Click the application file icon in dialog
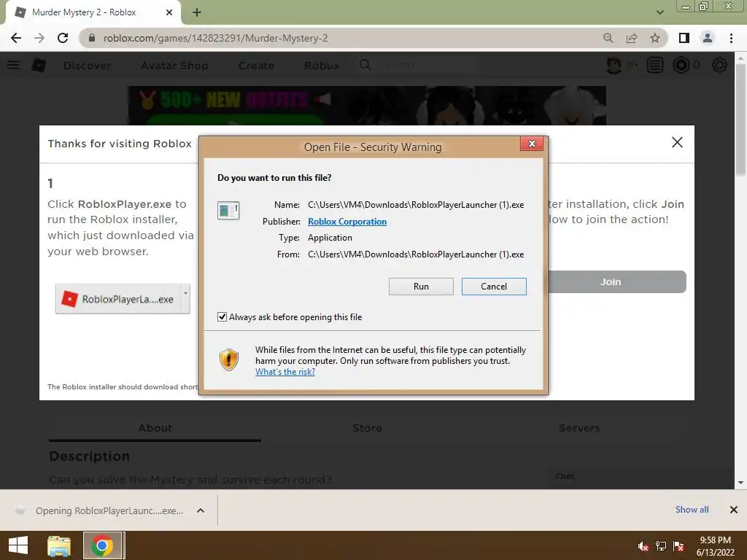Screen dimensions: 747x560 point(228,210)
